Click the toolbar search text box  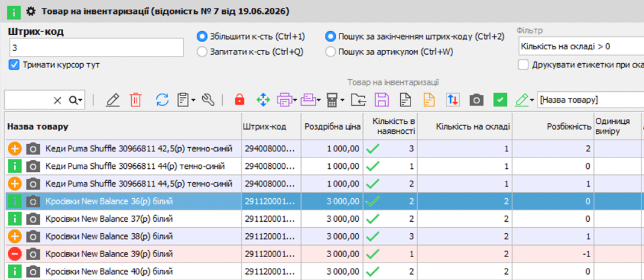click(29, 100)
